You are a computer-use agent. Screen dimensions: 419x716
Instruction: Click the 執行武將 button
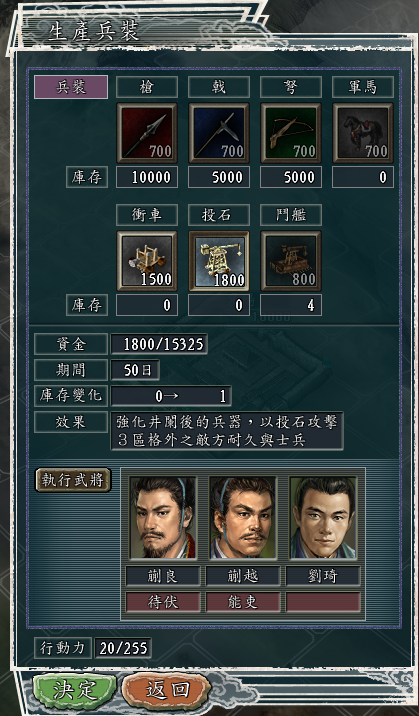pyautogui.click(x=73, y=480)
